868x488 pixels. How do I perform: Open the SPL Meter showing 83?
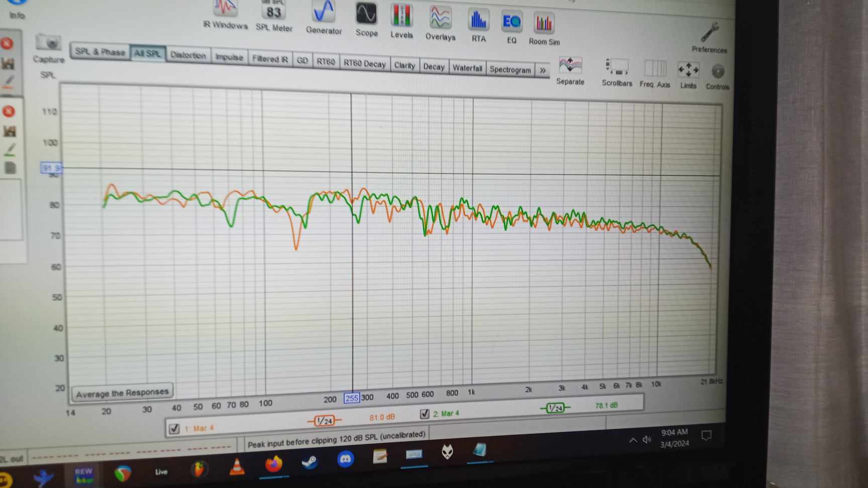pos(274,16)
